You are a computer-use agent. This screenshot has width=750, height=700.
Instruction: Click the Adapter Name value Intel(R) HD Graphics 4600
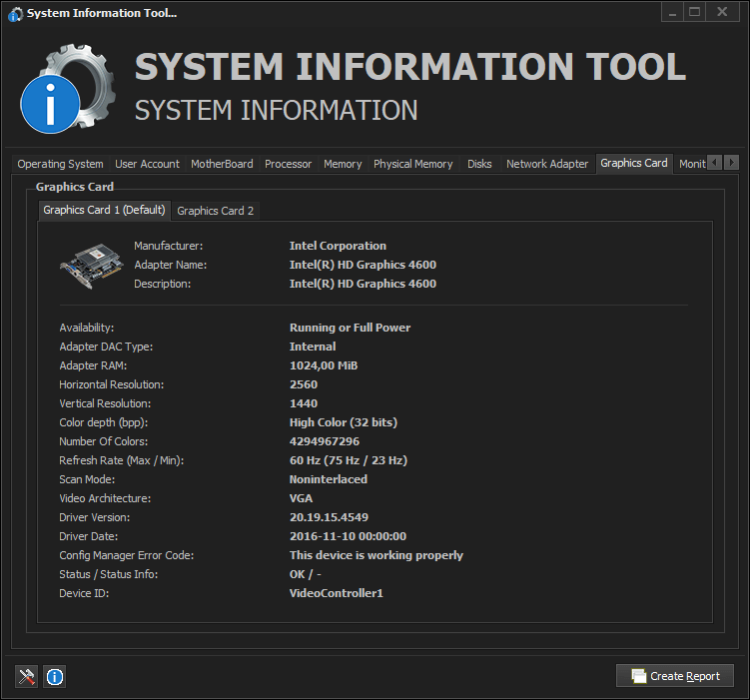coord(363,265)
